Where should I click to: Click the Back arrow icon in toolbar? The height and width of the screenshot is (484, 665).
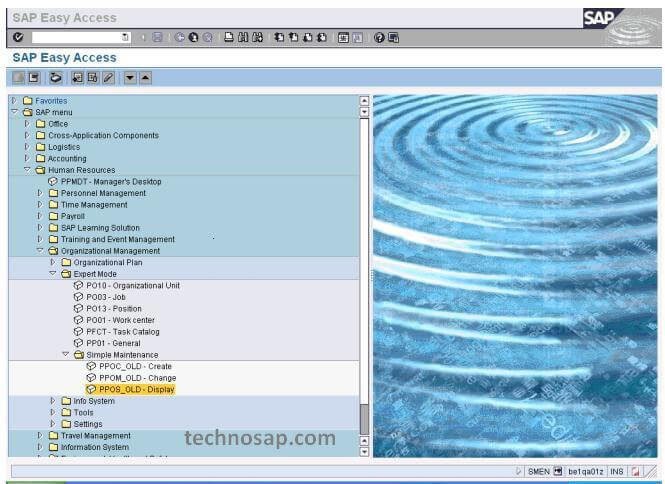point(179,38)
